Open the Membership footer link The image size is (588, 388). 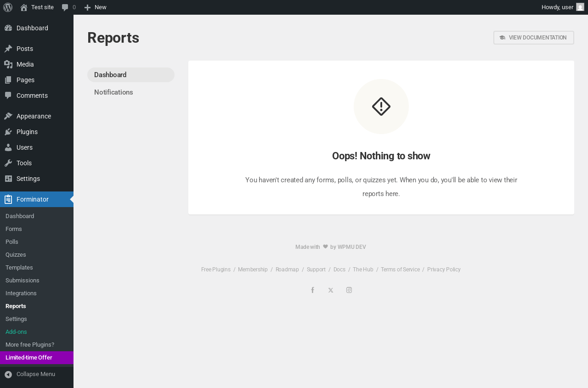click(x=253, y=270)
